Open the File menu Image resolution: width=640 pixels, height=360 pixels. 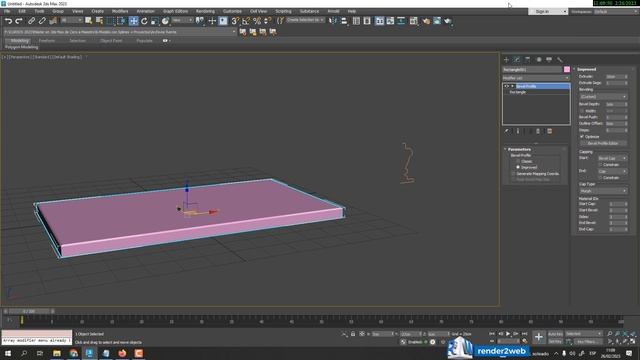coord(7,11)
